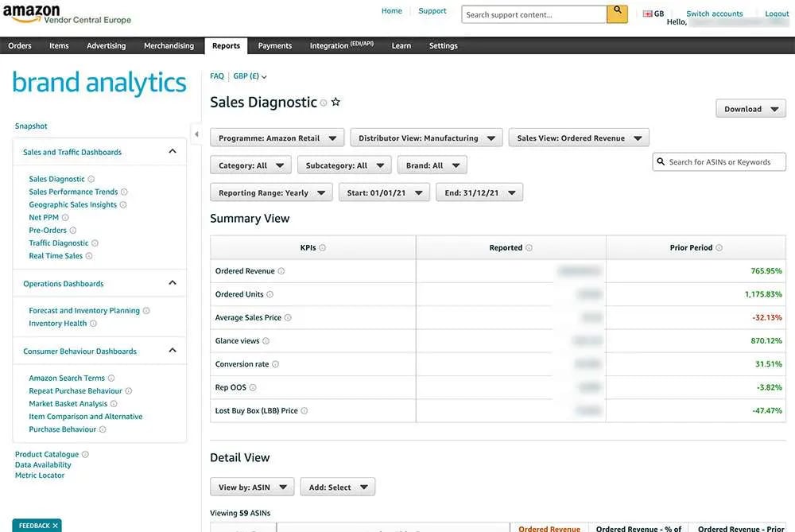The height and width of the screenshot is (532, 795).
Task: Open the Orders menu
Action: [x=20, y=45]
